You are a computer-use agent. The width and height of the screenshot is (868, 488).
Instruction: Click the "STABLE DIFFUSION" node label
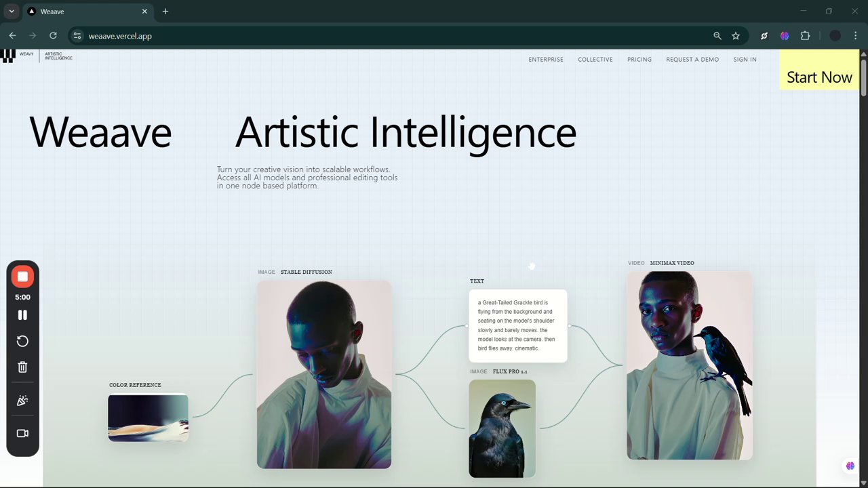[x=307, y=272]
